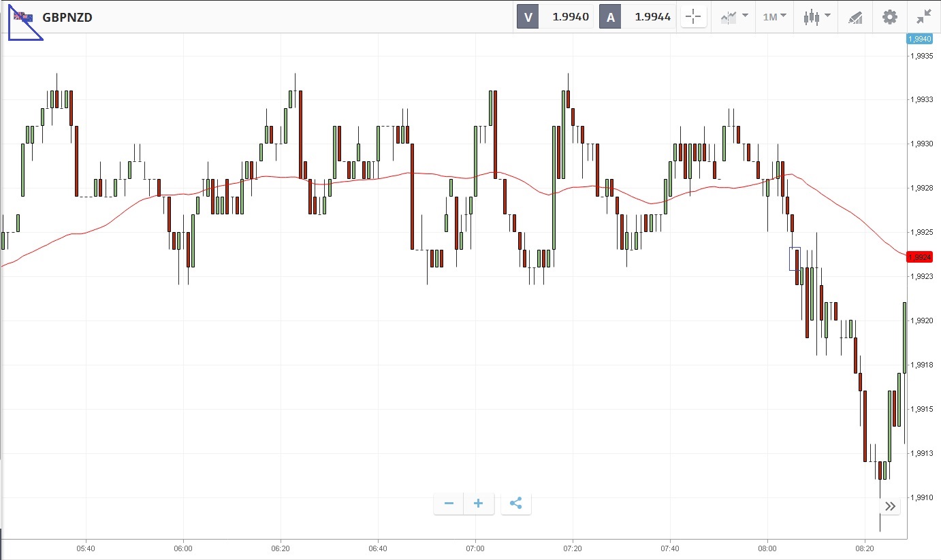Open the drawing tools pencil icon
Screen dimensions: 941x560
[x=855, y=17]
